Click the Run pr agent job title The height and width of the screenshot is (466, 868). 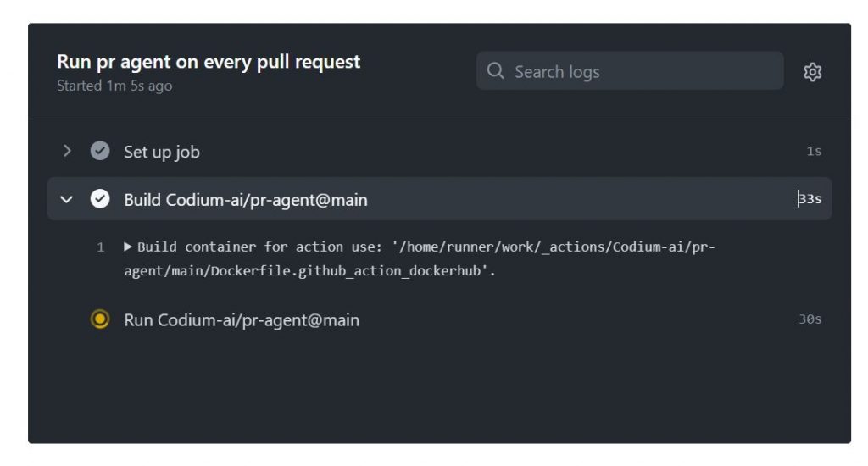[209, 62]
